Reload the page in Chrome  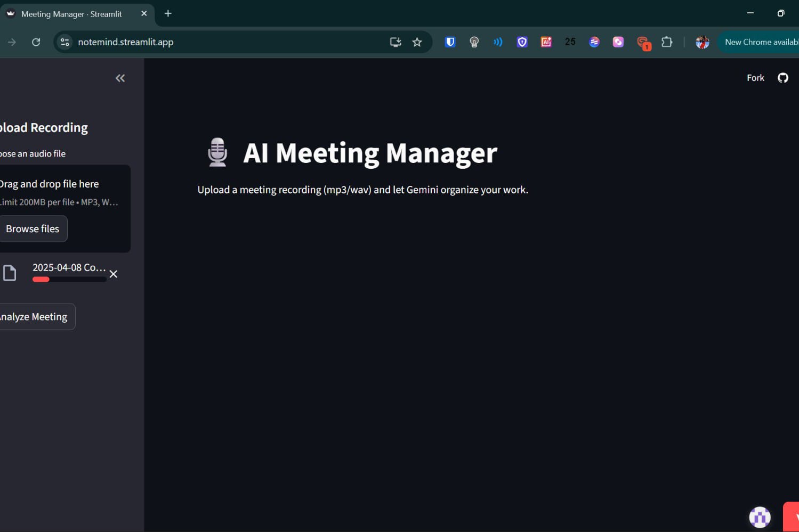coord(36,42)
